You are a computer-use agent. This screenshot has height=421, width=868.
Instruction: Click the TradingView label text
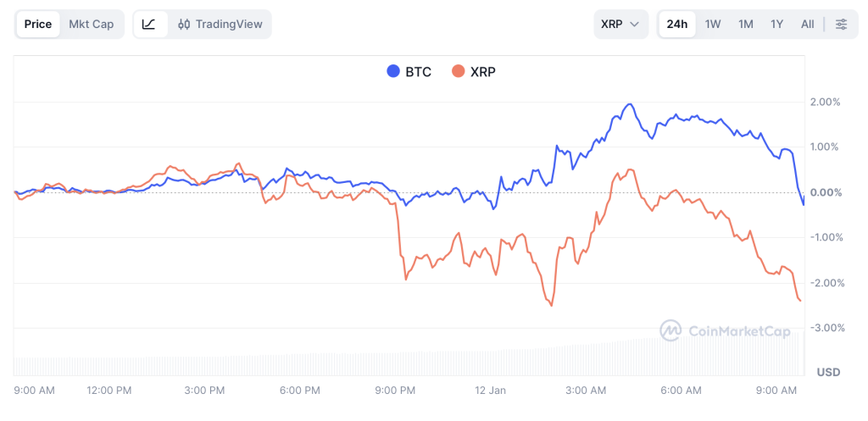229,24
